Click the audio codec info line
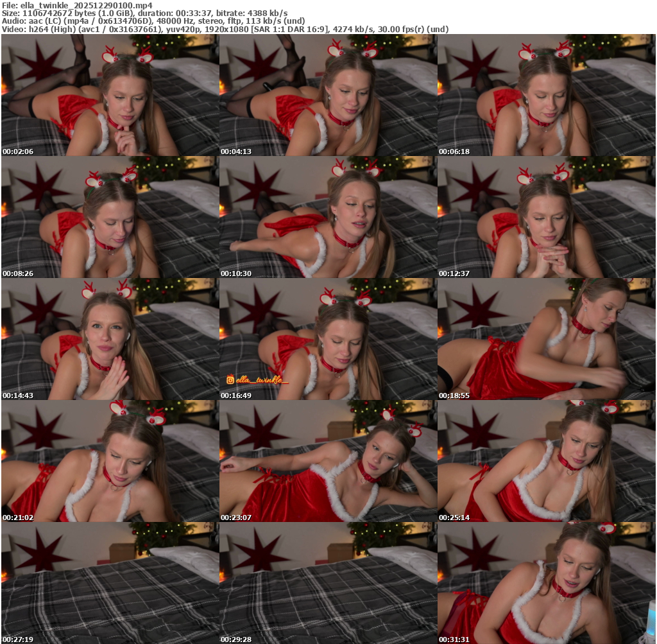The image size is (657, 644). point(153,21)
